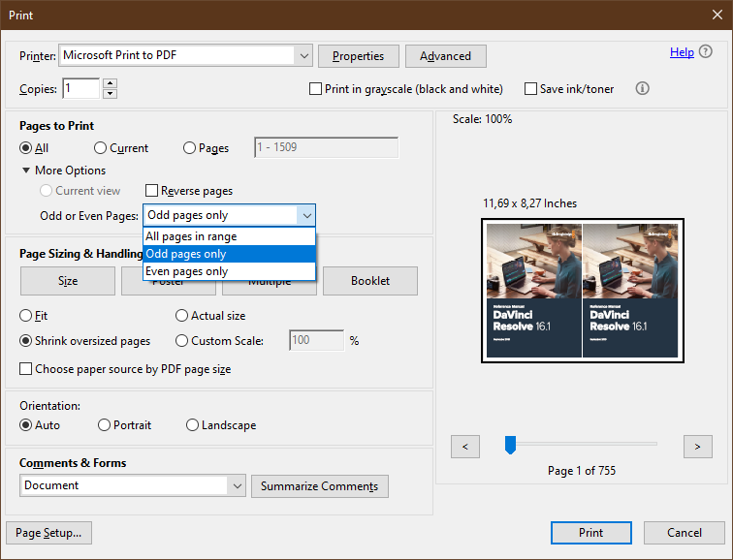Check the Reverse pages option

point(151,191)
